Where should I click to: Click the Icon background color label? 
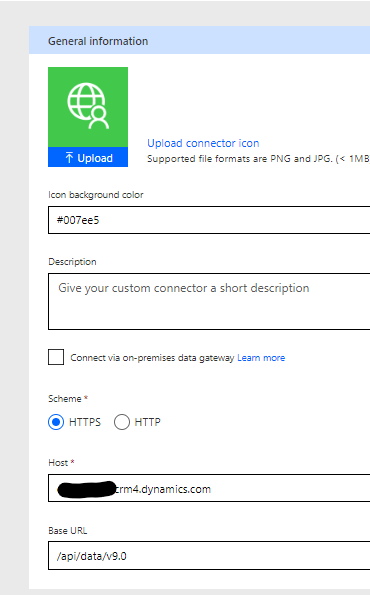click(x=96, y=195)
